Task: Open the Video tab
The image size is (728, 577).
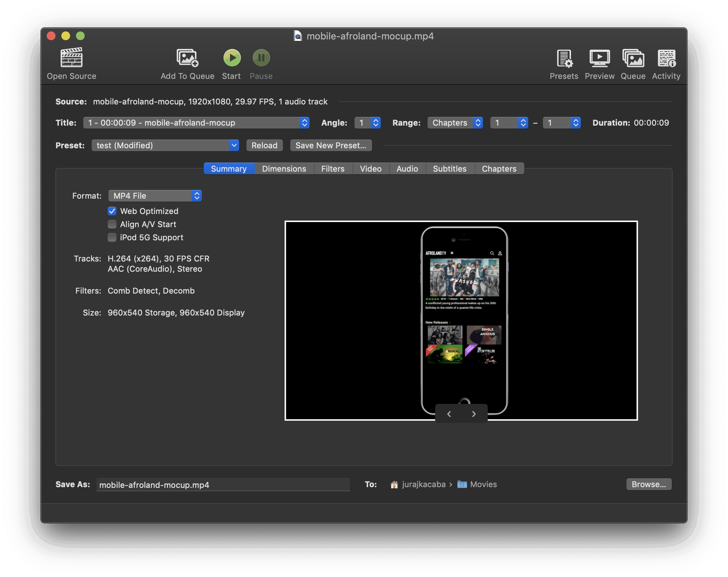Action: 371,169
